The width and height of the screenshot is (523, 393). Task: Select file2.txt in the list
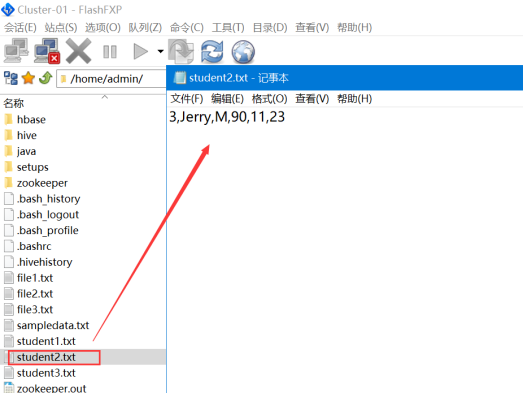point(29,294)
